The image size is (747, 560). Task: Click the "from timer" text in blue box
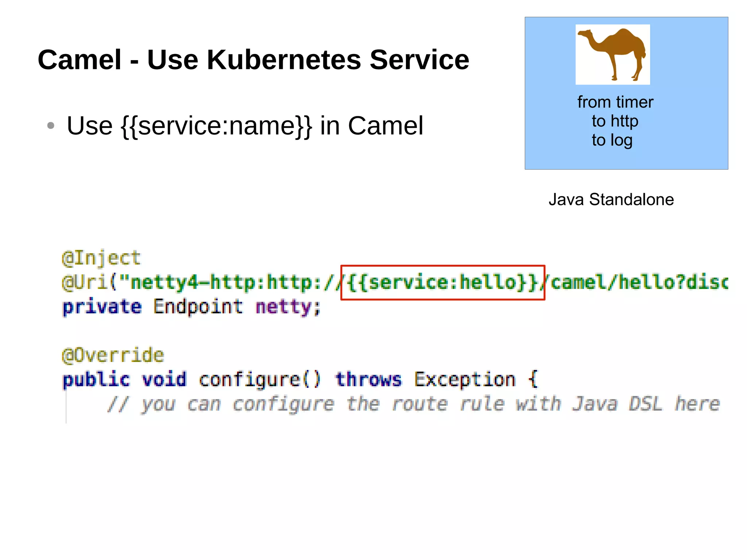[x=615, y=102]
